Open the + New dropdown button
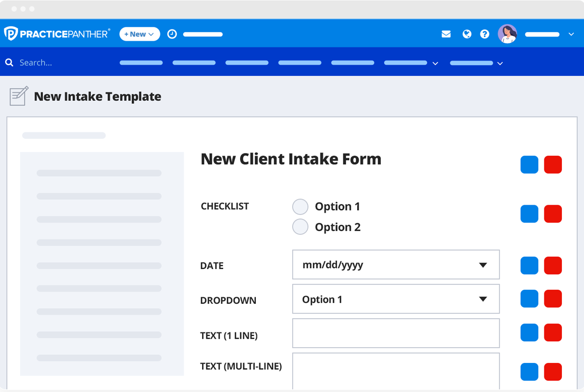This screenshot has width=584, height=392. (x=139, y=34)
